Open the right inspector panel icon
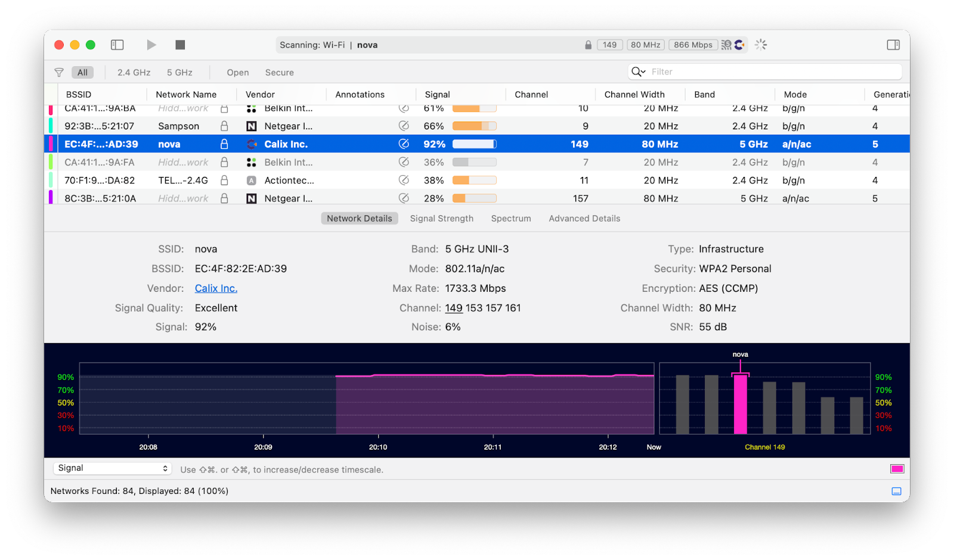 pos(893,44)
